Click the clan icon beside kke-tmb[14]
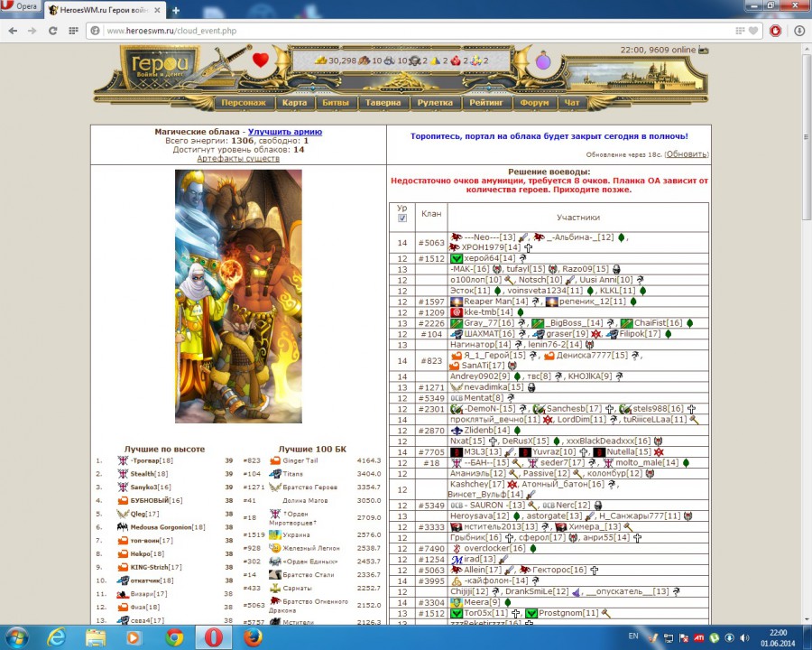This screenshot has width=812, height=650. [457, 312]
